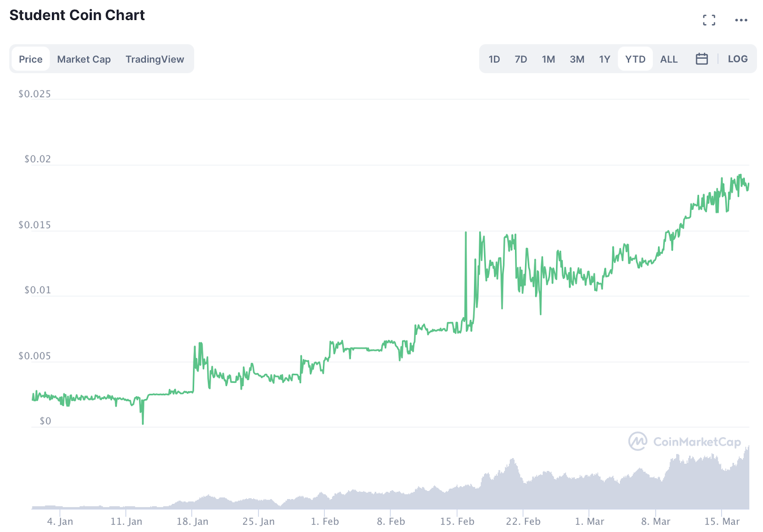Enable the YTD timeframe
Viewport: 763px width, 532px height.
(x=635, y=59)
